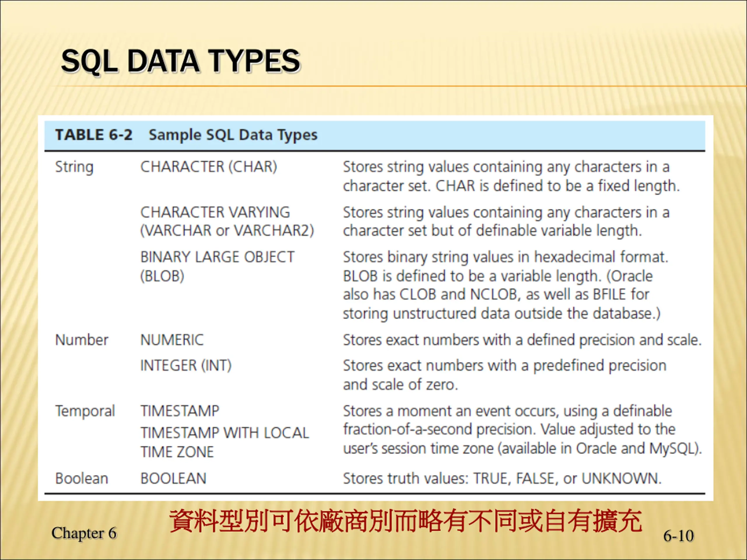The image size is (747, 560).
Task: Select the 'BINARY LARGE OBJECT' text
Action: point(217,257)
